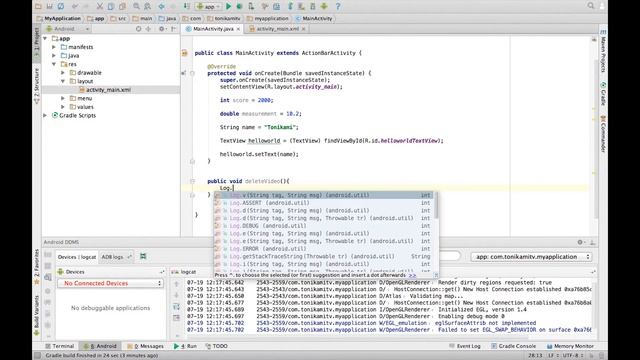Image resolution: width=640 pixels, height=360 pixels.
Task: Expand the drawable folder
Action: click(63, 73)
